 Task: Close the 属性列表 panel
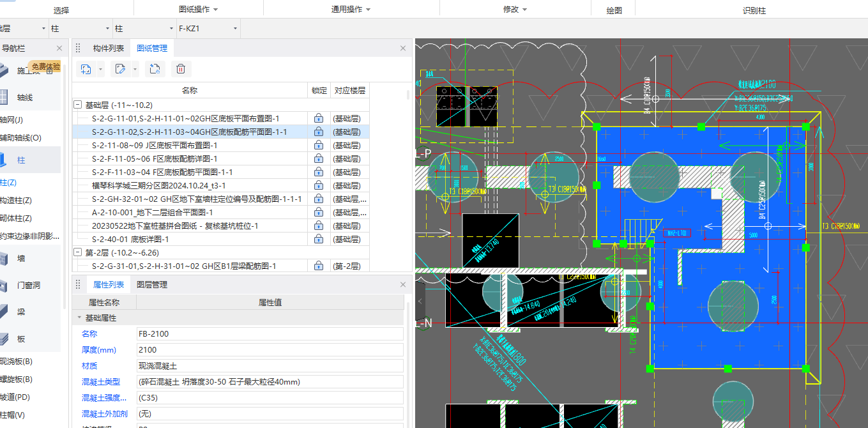pos(403,284)
